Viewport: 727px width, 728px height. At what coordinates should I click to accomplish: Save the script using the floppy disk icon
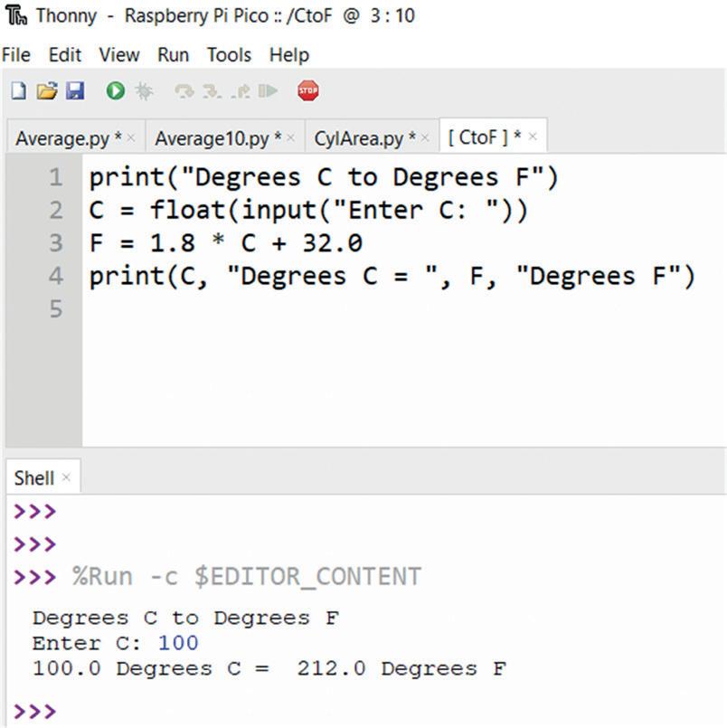75,90
